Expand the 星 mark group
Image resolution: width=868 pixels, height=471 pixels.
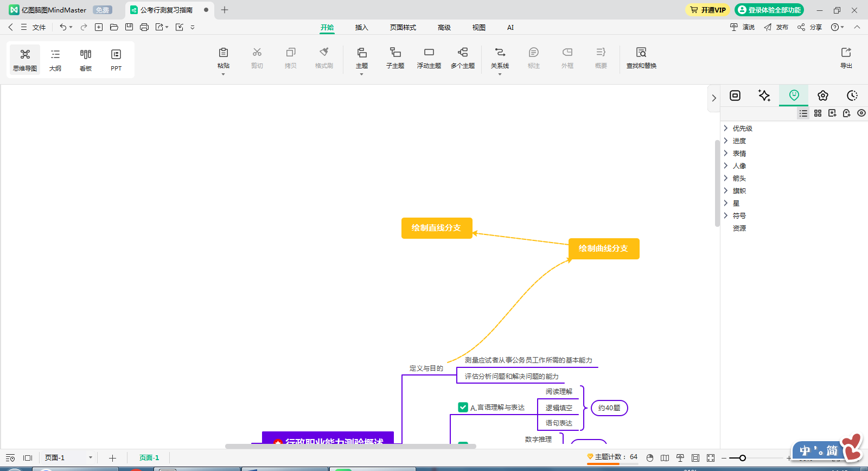[726, 203]
